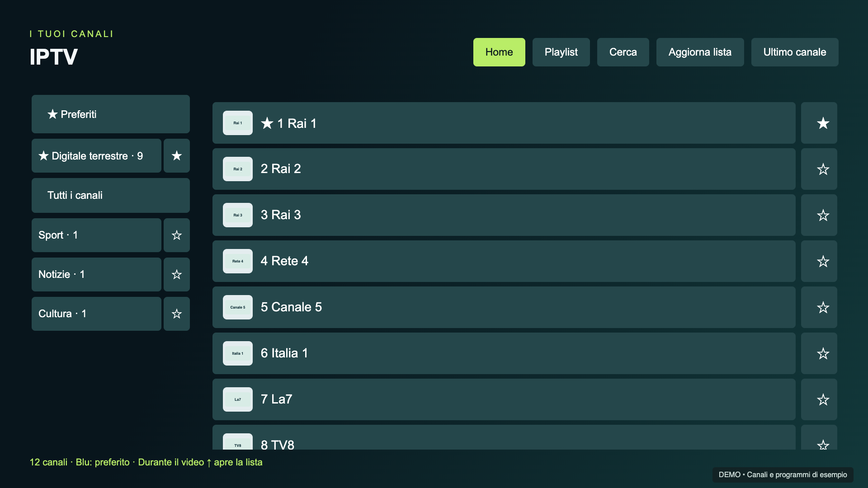Open the Cerca search tab
The width and height of the screenshot is (868, 488).
tap(623, 52)
